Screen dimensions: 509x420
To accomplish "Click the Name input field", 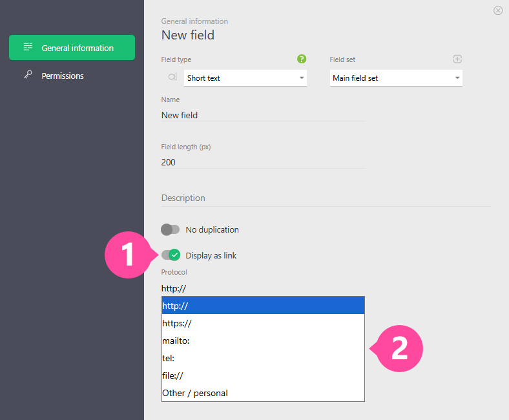I will (262, 115).
